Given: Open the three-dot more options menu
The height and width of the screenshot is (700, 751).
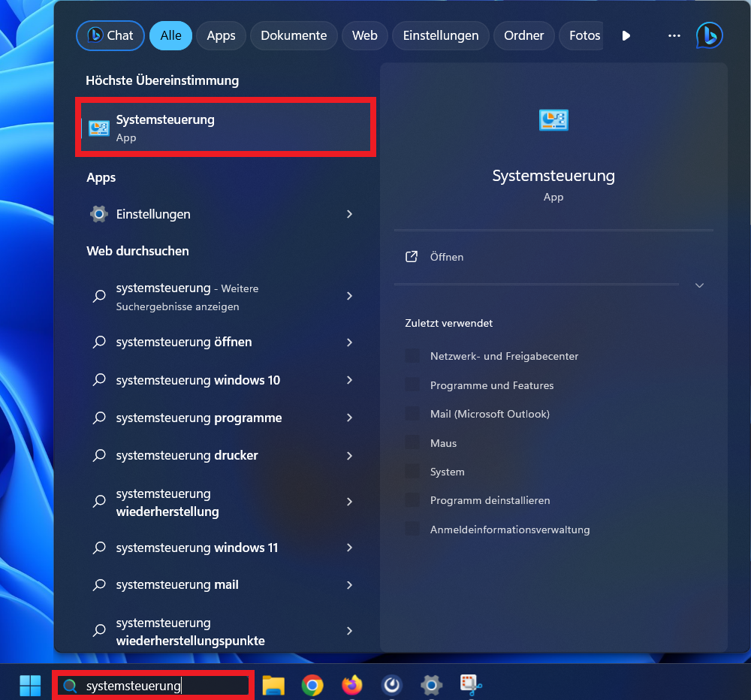Looking at the screenshot, I should pos(674,35).
